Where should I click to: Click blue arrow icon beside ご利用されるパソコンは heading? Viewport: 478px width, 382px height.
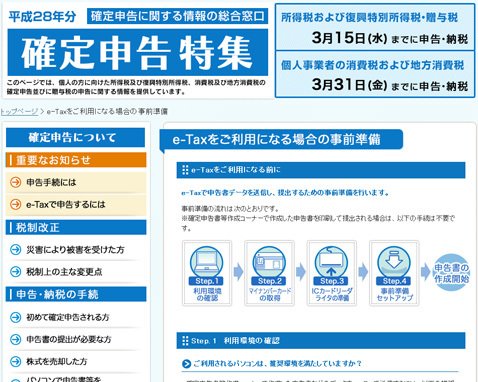coord(187,364)
